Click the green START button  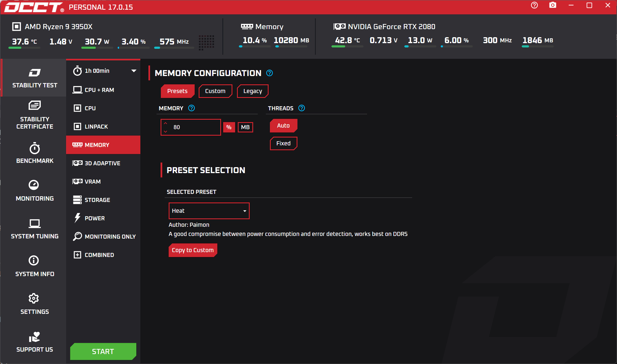click(103, 352)
